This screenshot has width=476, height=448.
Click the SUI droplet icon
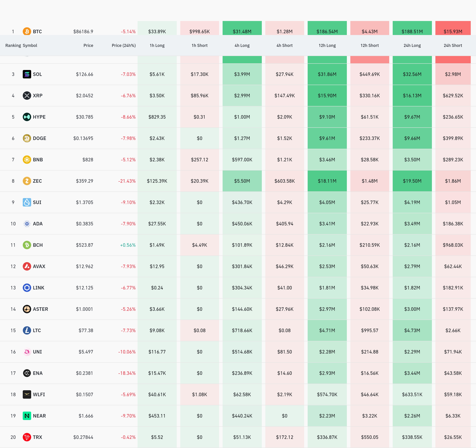click(x=27, y=202)
